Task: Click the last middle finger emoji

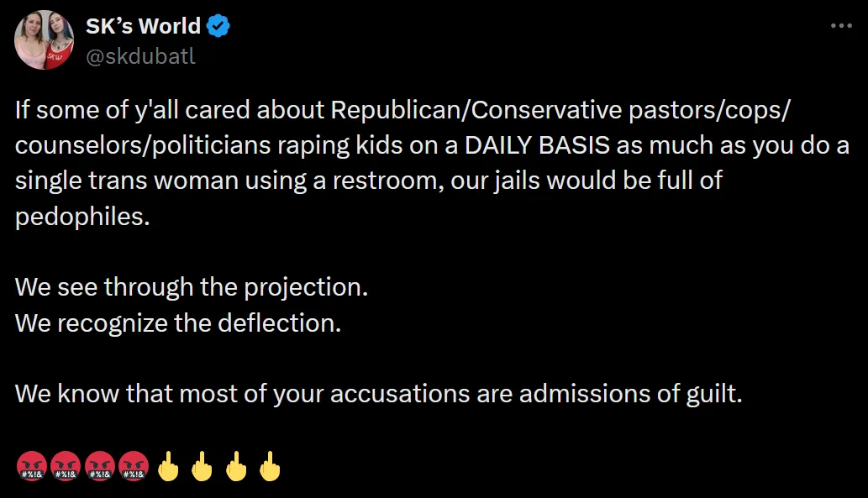Action: click(x=270, y=466)
